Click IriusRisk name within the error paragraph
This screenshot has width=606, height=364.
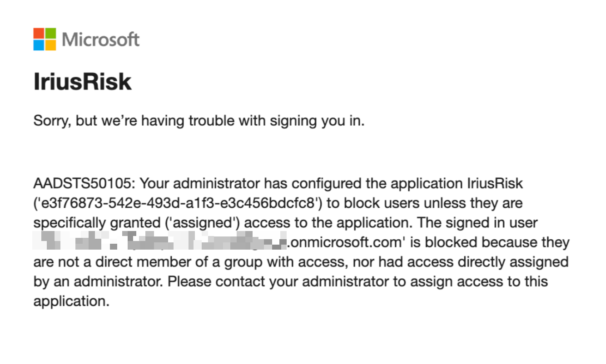(495, 184)
